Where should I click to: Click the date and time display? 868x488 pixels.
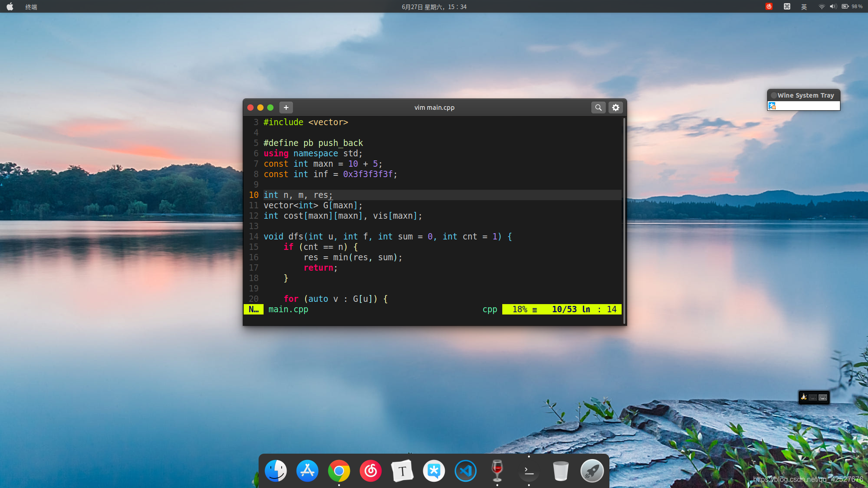click(x=434, y=7)
